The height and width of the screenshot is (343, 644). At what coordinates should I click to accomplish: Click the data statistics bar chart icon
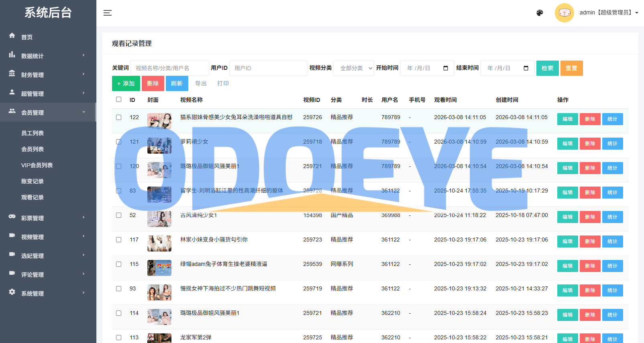click(x=12, y=55)
